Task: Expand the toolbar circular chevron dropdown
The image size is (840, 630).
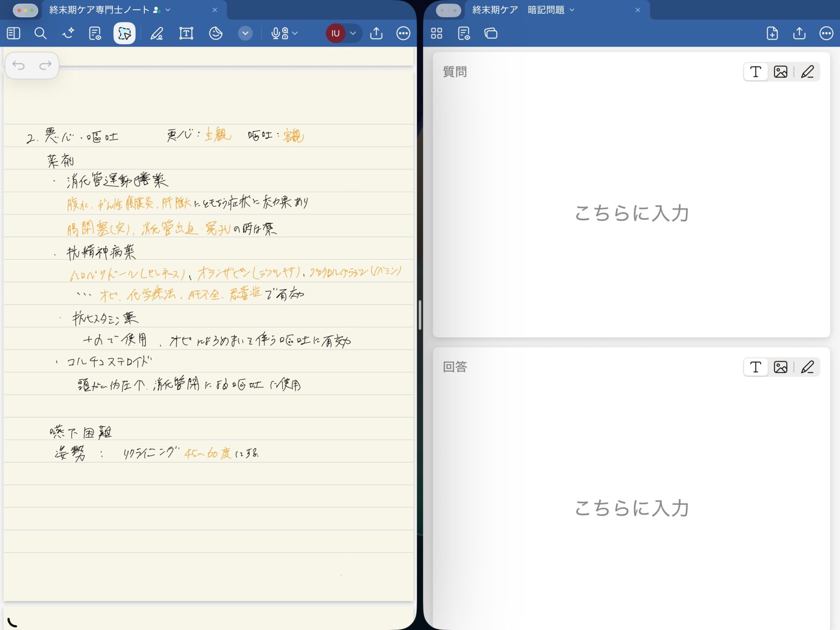Action: tap(245, 33)
